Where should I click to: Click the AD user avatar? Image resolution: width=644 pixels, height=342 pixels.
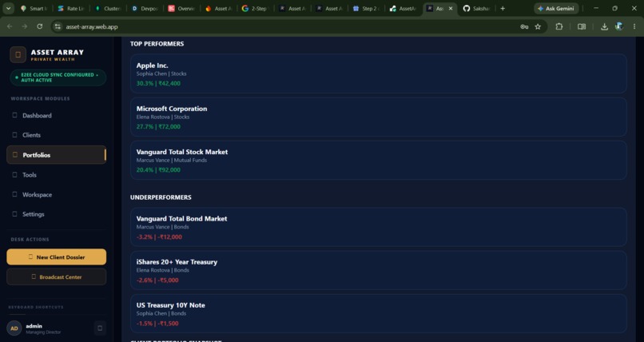coord(14,328)
